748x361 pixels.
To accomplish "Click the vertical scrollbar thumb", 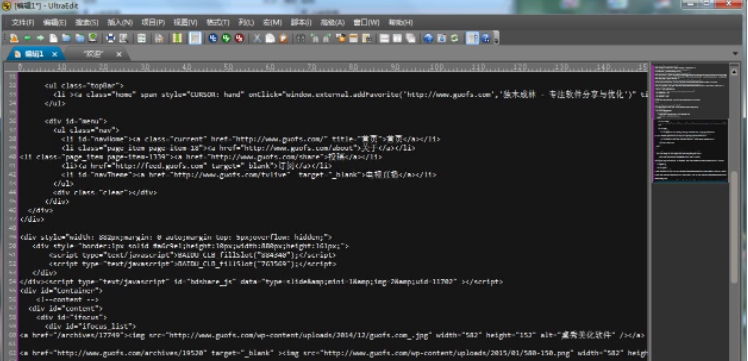I will pyautogui.click(x=735, y=227).
